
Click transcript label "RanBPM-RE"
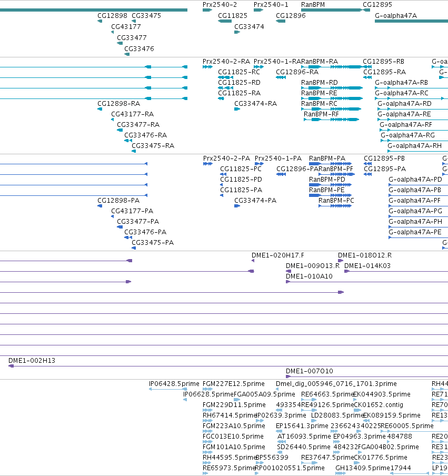click(x=319, y=93)
